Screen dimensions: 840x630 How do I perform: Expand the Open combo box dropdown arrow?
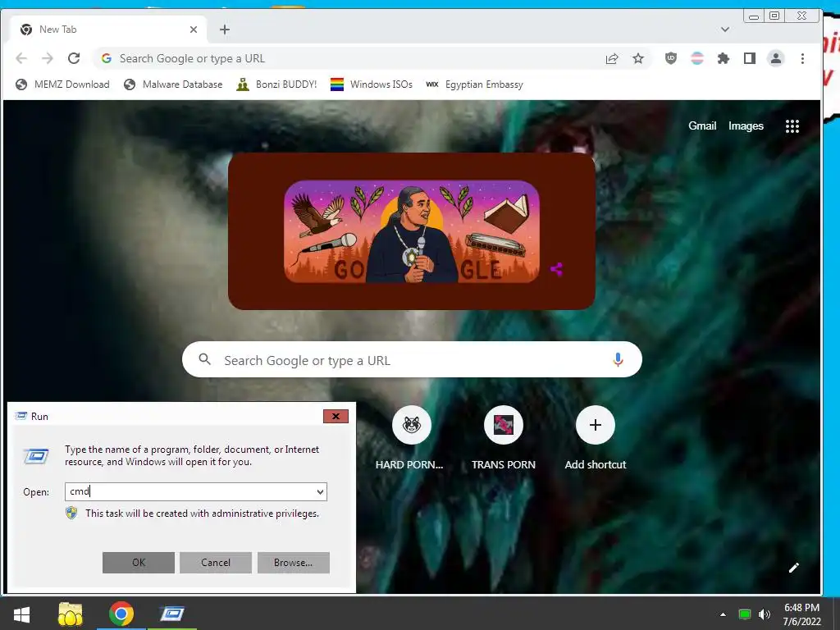[320, 492]
